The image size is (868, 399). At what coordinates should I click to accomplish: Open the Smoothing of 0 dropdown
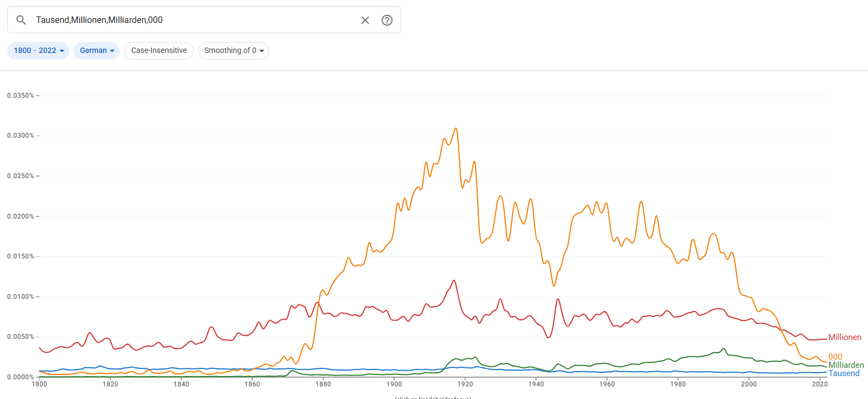click(234, 51)
